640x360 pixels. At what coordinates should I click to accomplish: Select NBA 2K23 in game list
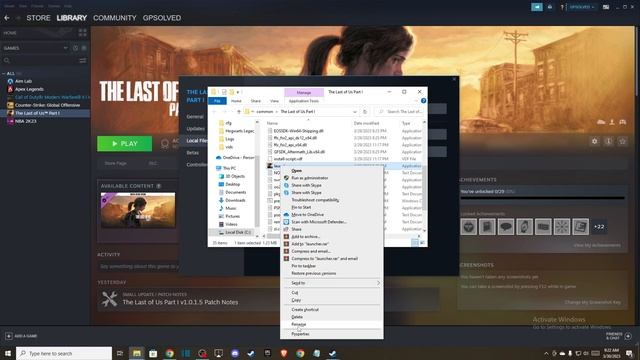pos(26,121)
